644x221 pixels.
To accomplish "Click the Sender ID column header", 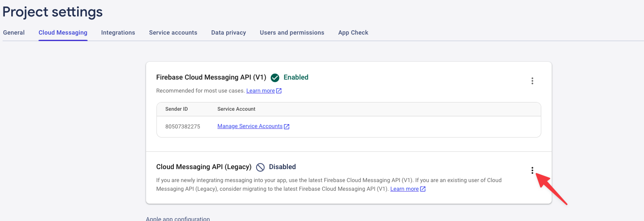I will coord(176,109).
